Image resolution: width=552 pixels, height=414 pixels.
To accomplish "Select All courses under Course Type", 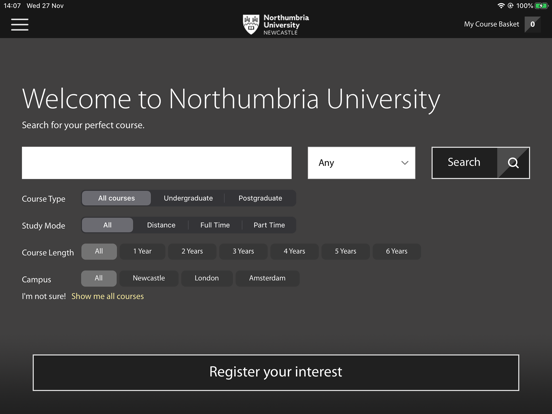I will (x=117, y=198).
